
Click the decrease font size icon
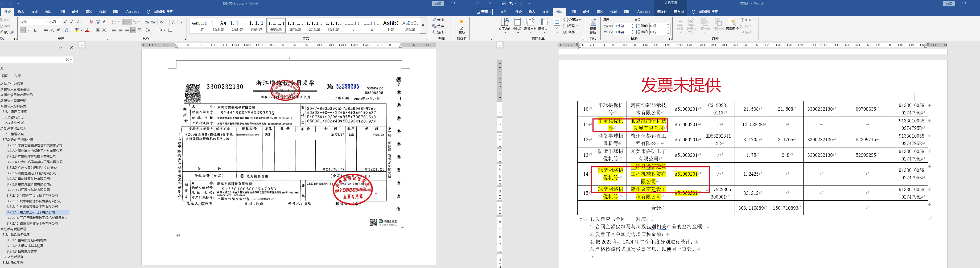coord(71,22)
